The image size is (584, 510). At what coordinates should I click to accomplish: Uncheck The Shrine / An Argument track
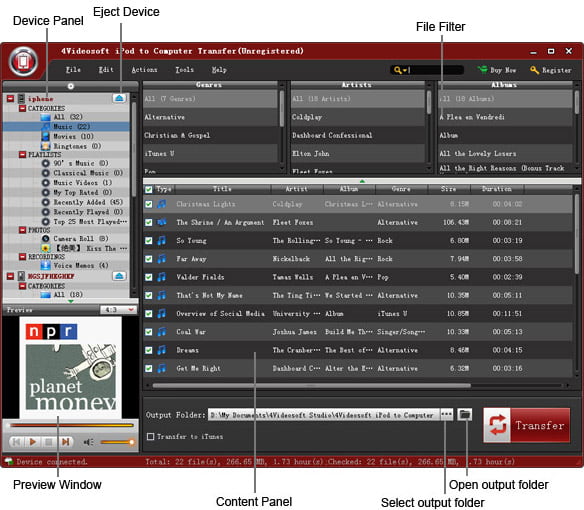pos(149,222)
